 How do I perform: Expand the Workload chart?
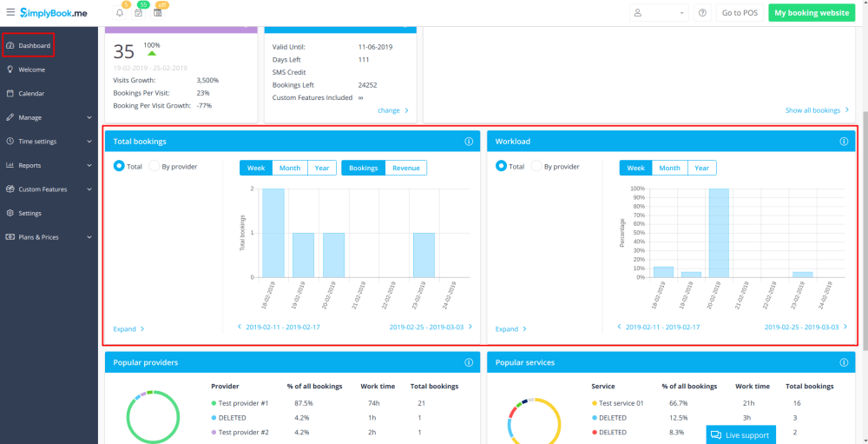[x=511, y=328]
